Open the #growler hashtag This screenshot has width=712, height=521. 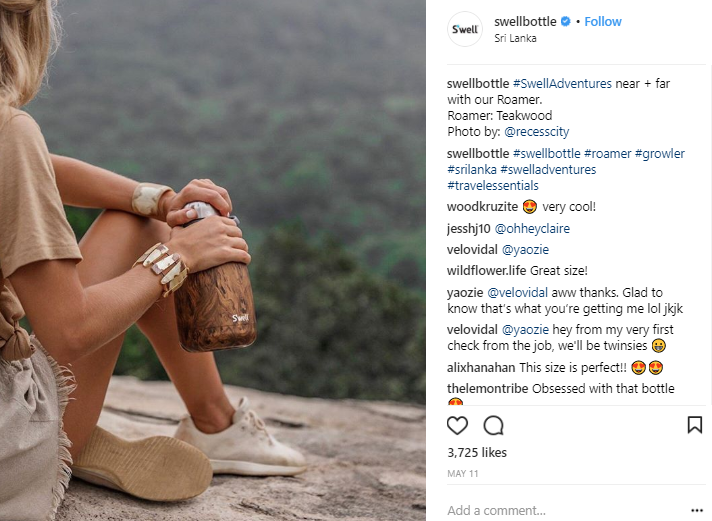[659, 153]
